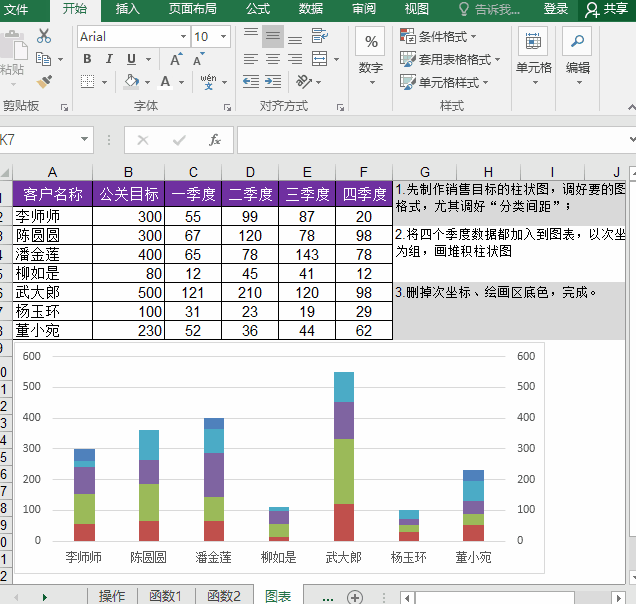The height and width of the screenshot is (604, 636).
Task: Increase font size with the large A icon
Action: point(176,60)
